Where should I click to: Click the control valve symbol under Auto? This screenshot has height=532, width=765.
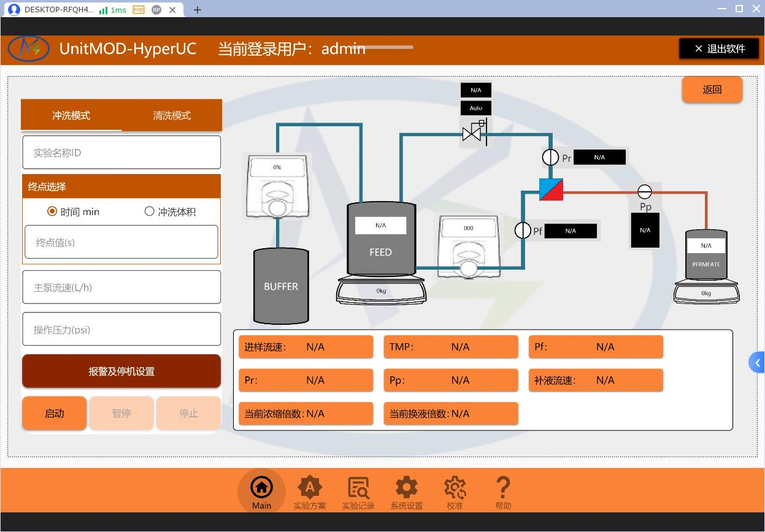point(474,132)
